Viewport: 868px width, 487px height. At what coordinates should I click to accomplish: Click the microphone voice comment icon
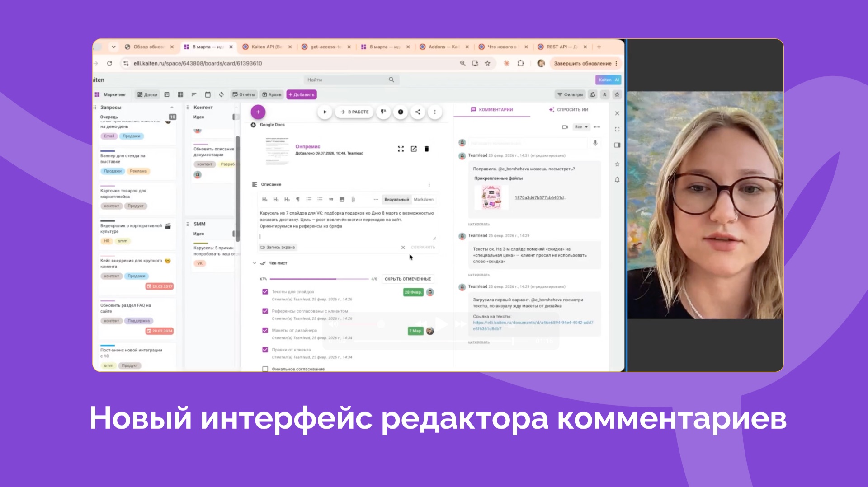[x=595, y=143]
